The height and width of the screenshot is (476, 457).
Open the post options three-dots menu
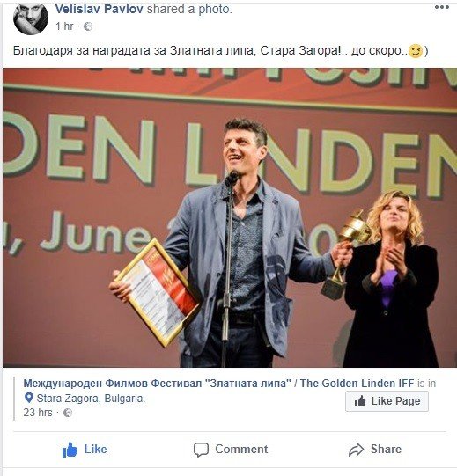(442, 8)
